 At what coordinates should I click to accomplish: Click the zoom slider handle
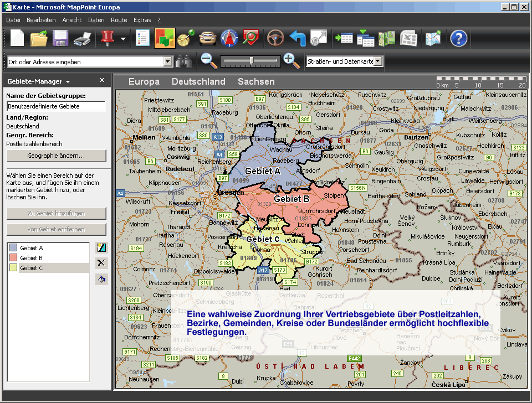point(252,60)
